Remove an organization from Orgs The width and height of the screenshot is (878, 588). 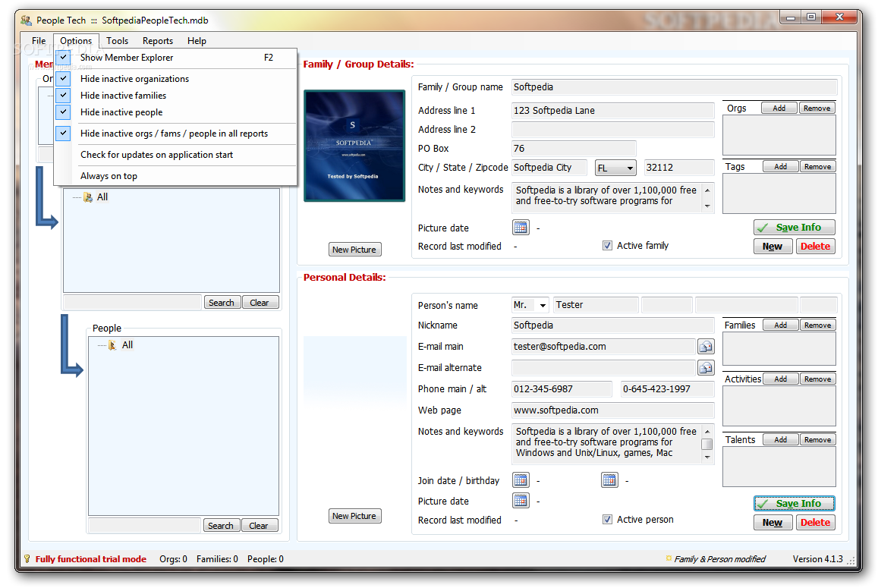coord(817,108)
